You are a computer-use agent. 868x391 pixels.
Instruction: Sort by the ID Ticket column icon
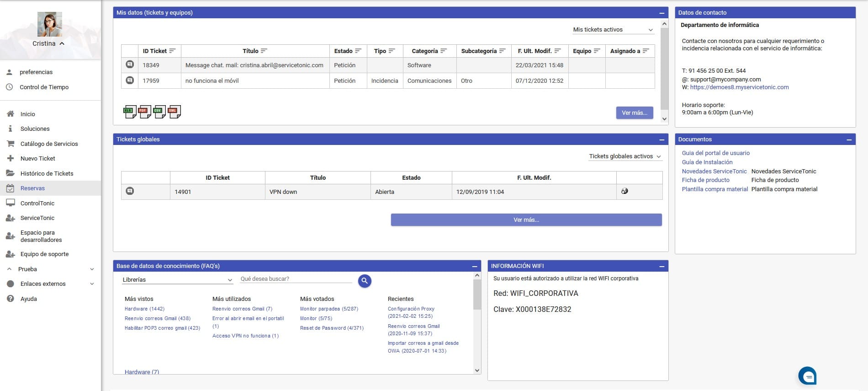pyautogui.click(x=172, y=51)
